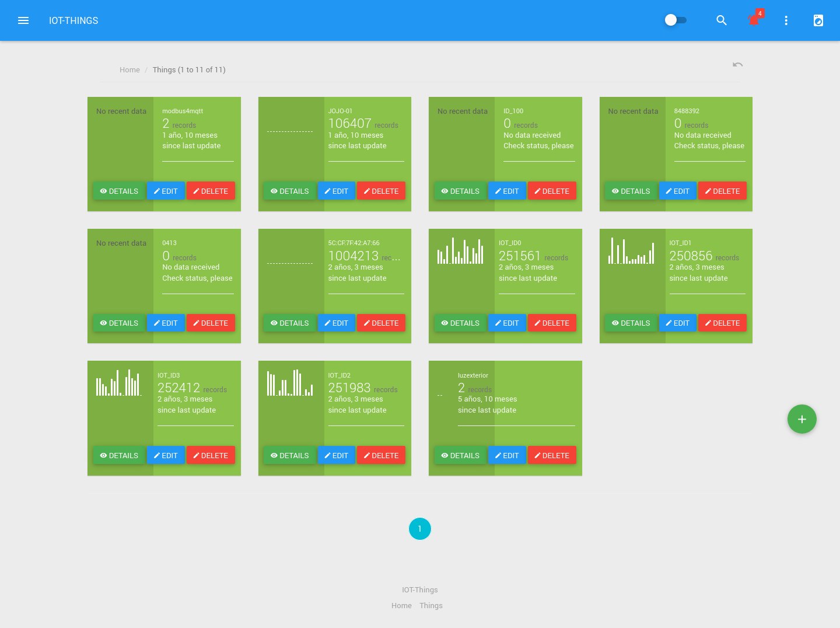Open notifications bell with badge 4
The height and width of the screenshot is (628, 840).
tap(754, 19)
